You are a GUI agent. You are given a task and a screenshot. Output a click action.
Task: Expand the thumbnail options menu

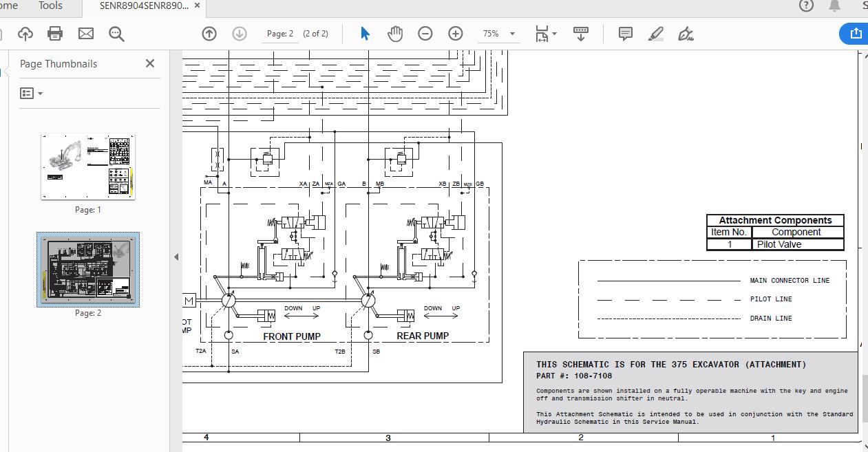(32, 93)
